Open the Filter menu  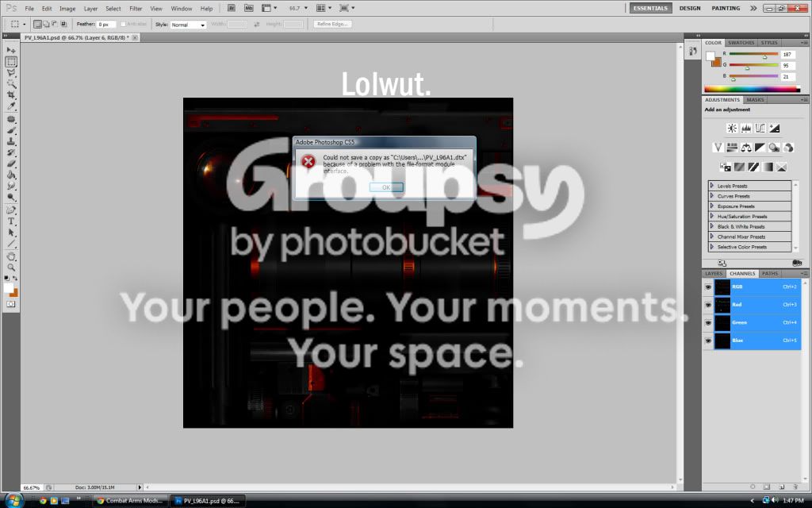136,8
